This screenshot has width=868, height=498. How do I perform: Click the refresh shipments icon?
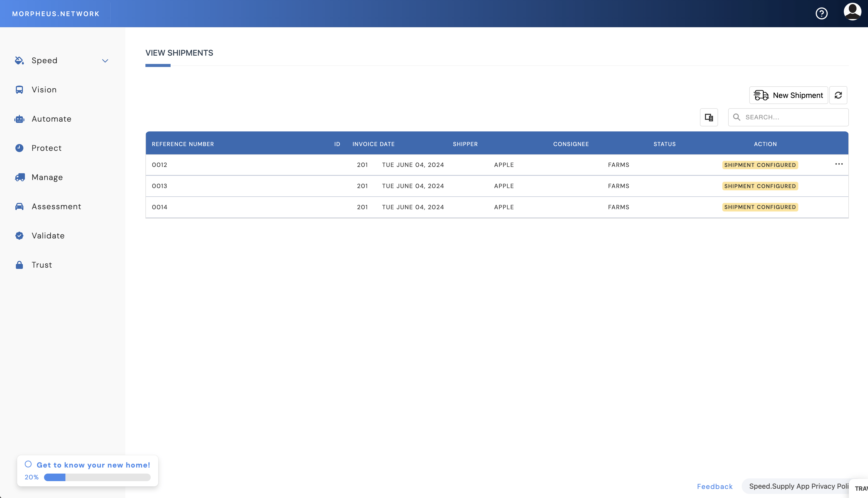(838, 95)
